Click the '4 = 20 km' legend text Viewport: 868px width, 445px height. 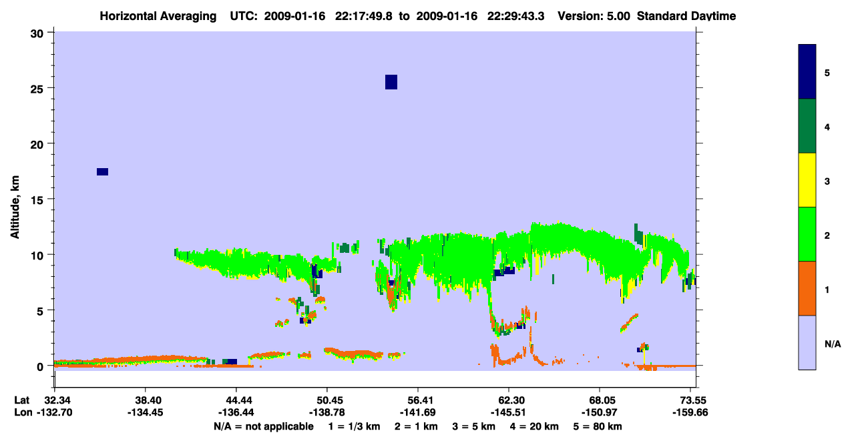click(x=535, y=426)
